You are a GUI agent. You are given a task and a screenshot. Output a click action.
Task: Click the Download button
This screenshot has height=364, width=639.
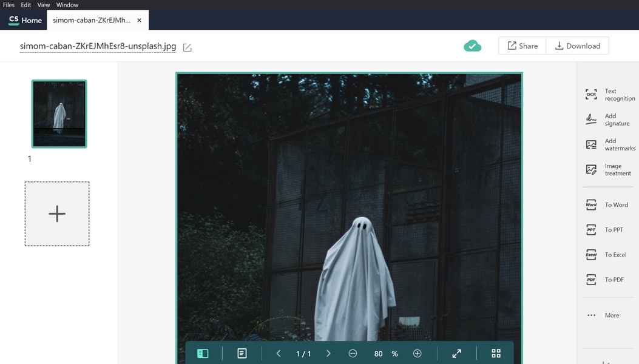(577, 46)
